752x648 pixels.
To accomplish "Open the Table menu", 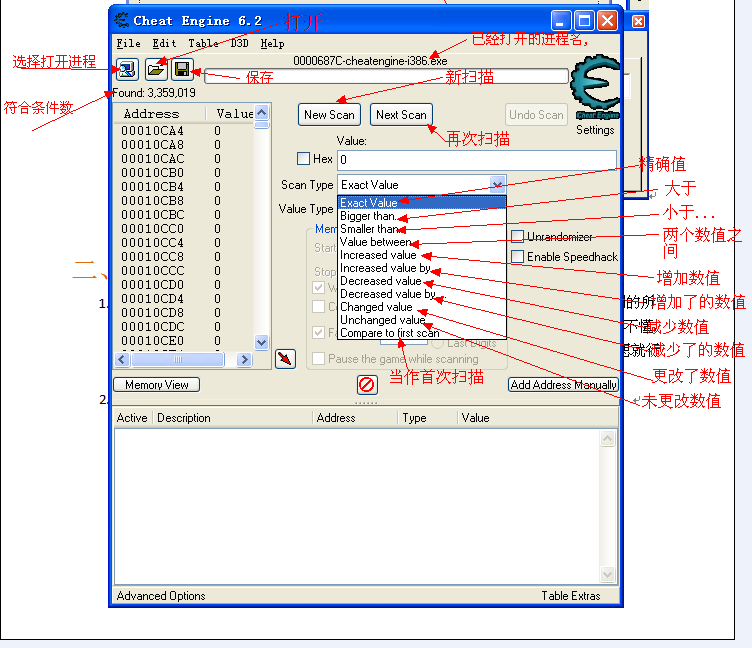I will coord(203,44).
